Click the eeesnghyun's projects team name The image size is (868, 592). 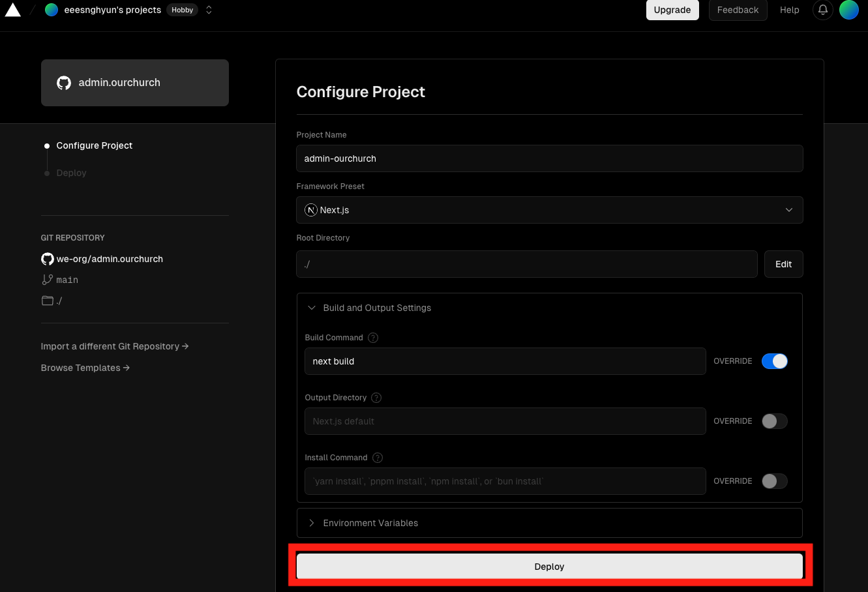coord(113,10)
